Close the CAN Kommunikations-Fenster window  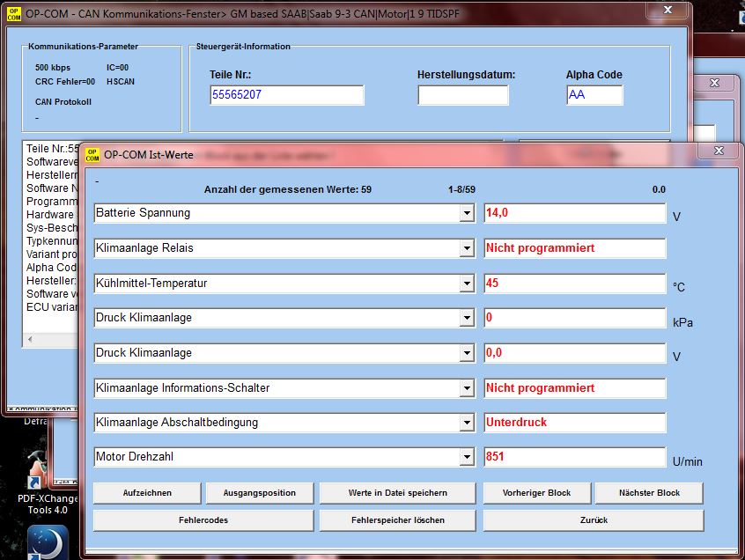(x=668, y=10)
